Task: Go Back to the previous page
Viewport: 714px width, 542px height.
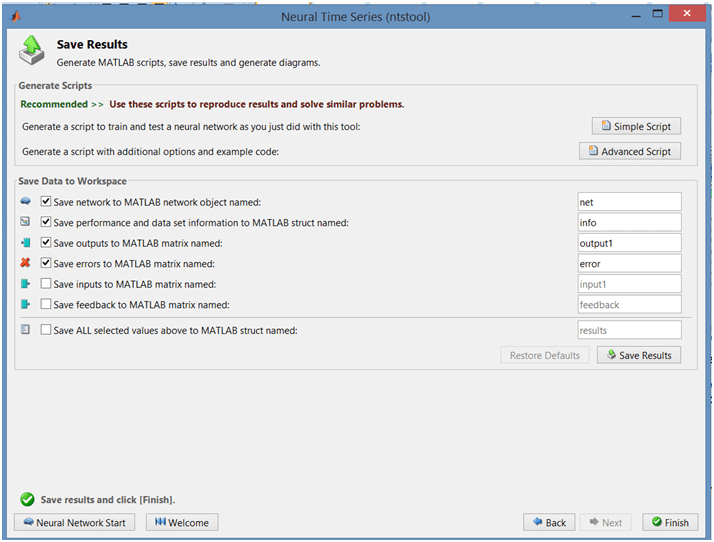Action: [x=549, y=522]
